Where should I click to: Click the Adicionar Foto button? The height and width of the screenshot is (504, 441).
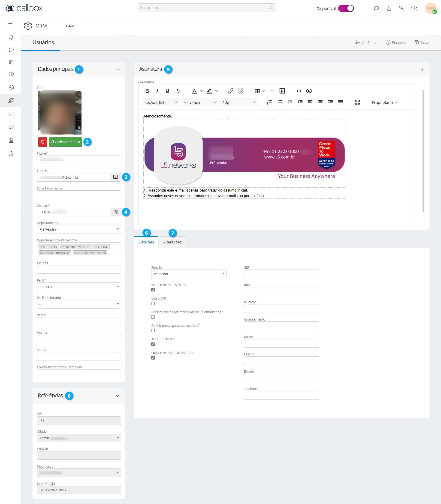[66, 142]
